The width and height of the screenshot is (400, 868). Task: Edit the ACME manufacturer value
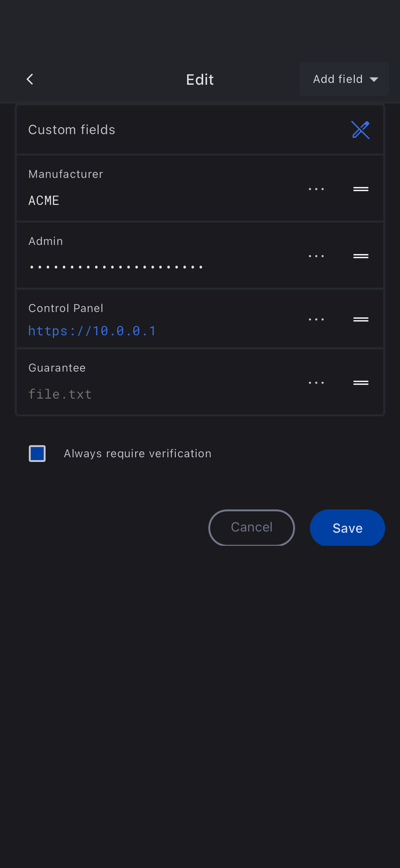pos(44,201)
